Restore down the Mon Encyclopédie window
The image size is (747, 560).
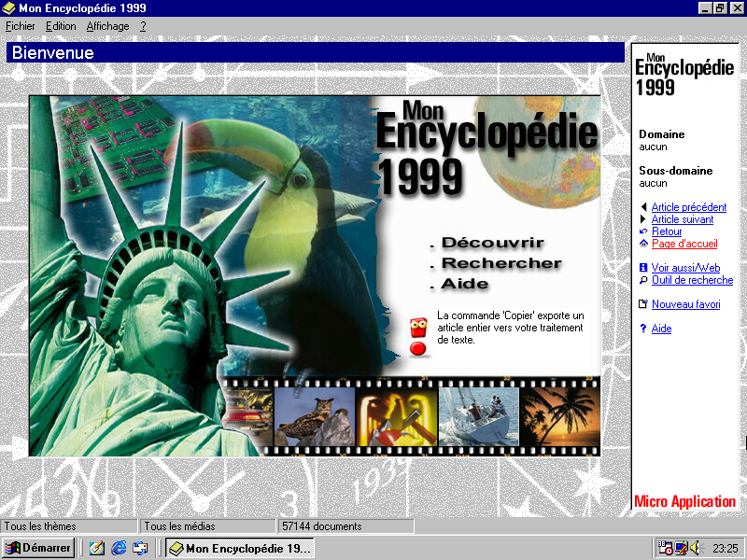pyautogui.click(x=719, y=8)
